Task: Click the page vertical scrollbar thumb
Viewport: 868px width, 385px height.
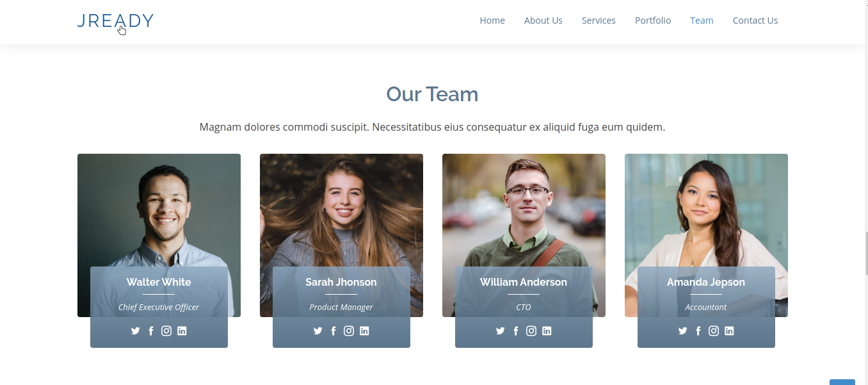Action: [x=866, y=253]
